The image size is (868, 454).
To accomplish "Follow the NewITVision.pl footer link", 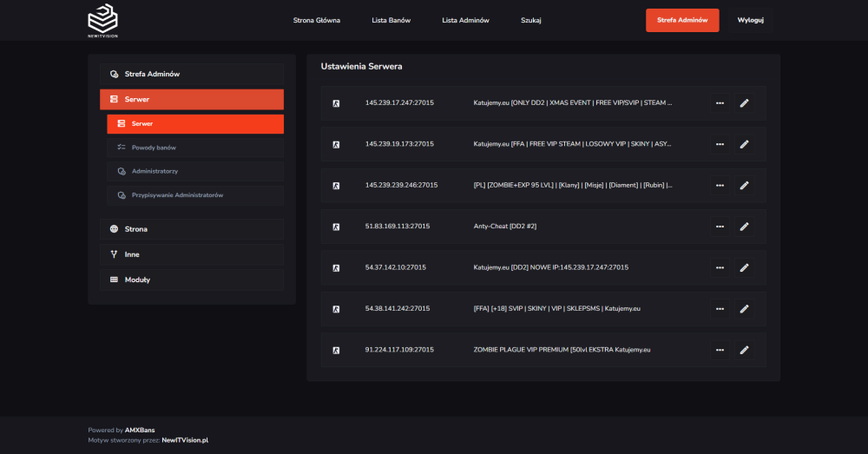I will (x=185, y=441).
